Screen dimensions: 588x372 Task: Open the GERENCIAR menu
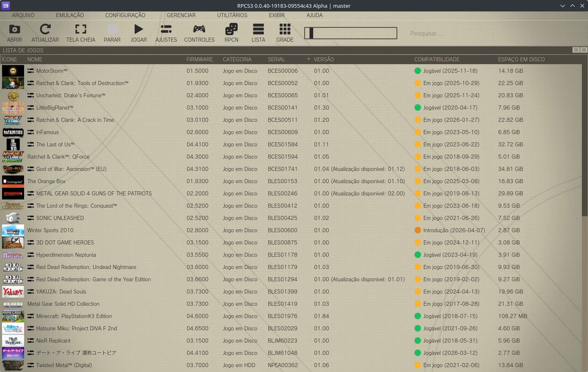[x=181, y=15]
